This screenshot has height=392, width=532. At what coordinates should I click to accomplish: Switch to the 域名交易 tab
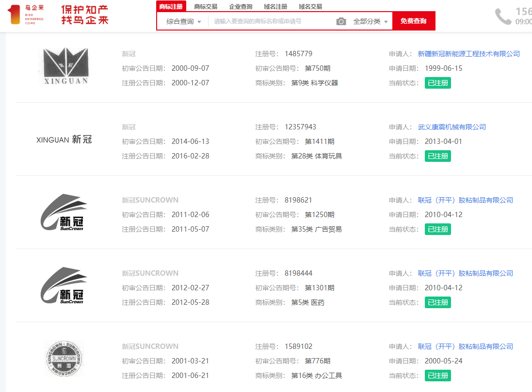coord(310,6)
